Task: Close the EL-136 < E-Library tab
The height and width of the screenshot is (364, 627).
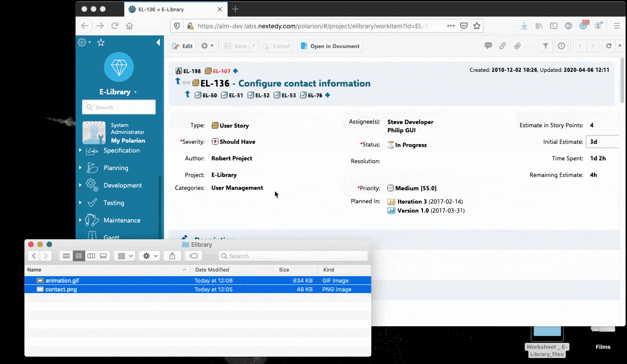Action: point(220,9)
